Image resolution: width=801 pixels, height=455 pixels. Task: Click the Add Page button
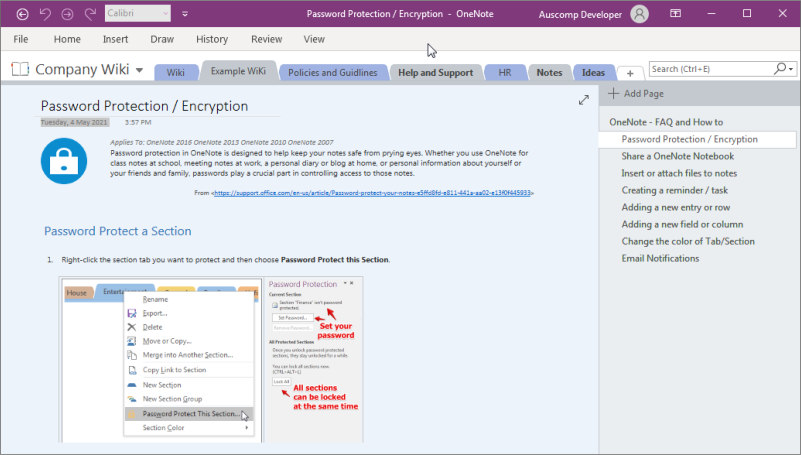pyautogui.click(x=636, y=93)
